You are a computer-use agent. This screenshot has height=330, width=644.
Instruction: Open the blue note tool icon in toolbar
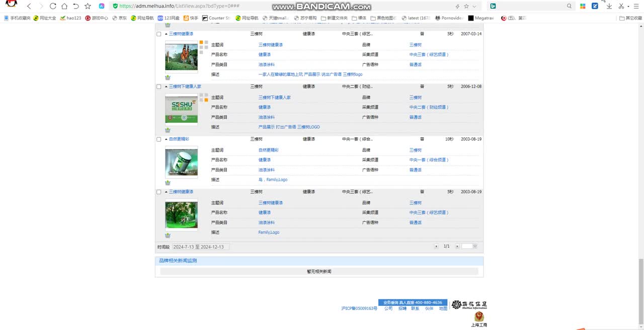tap(595, 6)
